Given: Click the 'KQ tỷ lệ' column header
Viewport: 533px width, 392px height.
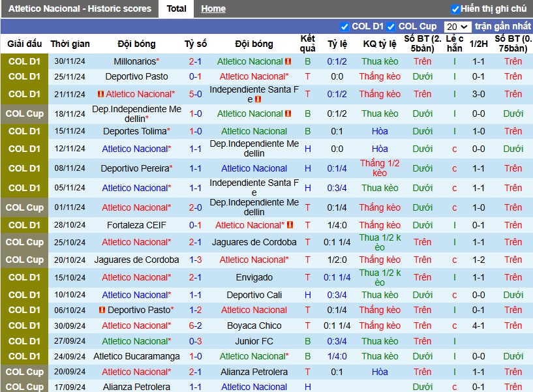Looking at the screenshot, I should (380, 44).
